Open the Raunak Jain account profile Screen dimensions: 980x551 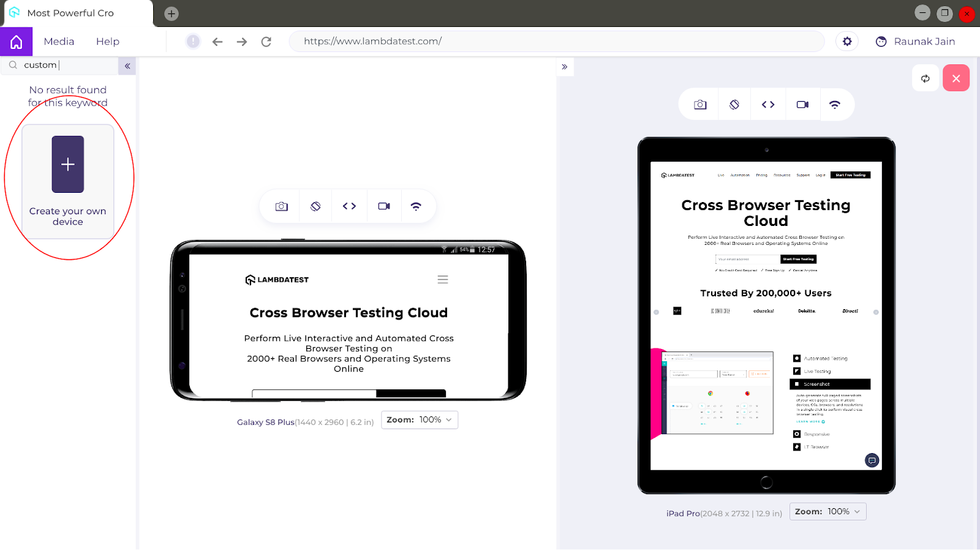click(x=916, y=42)
